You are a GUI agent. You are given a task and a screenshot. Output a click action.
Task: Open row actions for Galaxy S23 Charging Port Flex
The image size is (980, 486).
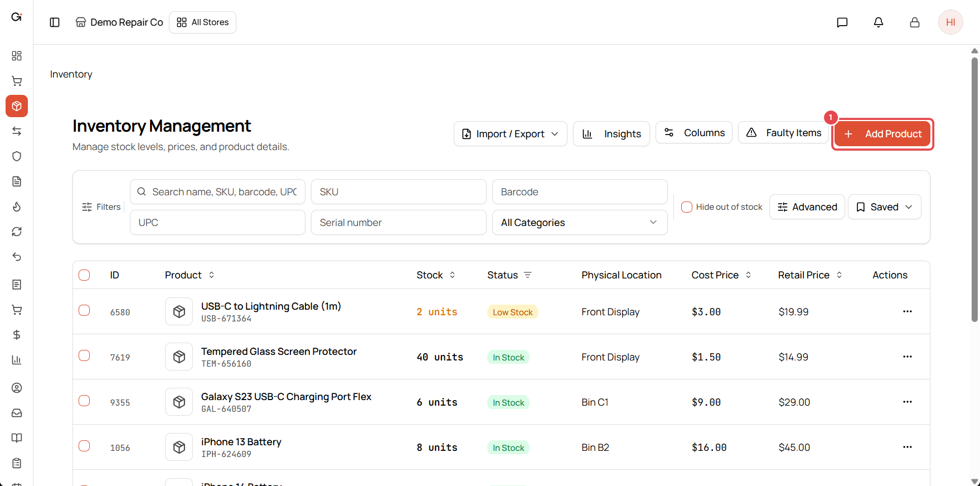click(x=908, y=402)
